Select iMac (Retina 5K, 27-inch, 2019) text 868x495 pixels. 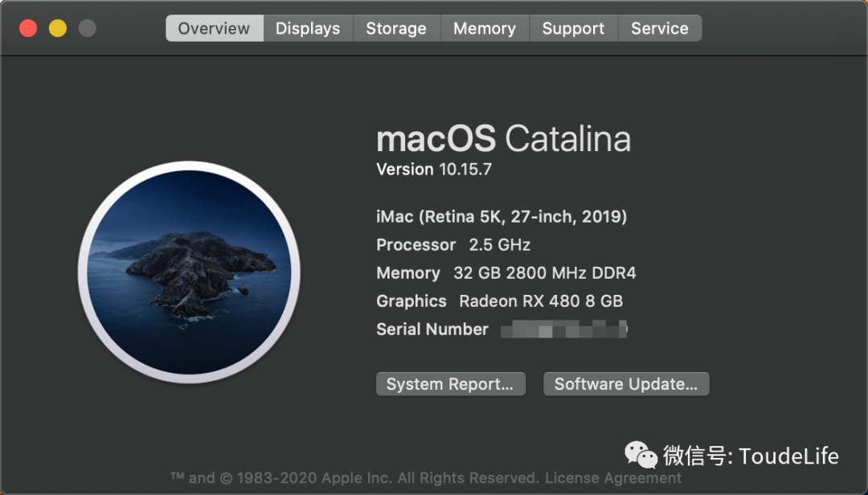point(502,216)
